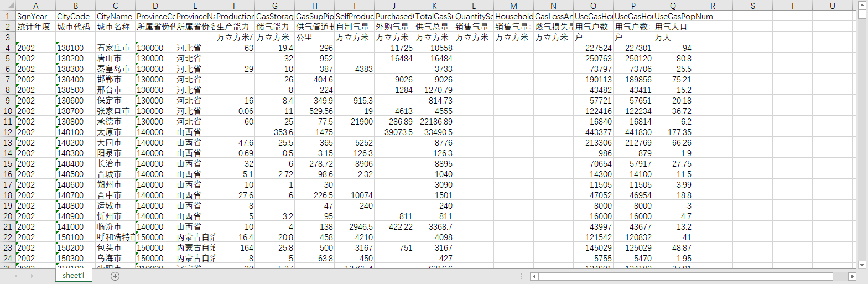This screenshot has height=284, width=868.
Task: Select city code cell 130100
Action: [75, 48]
